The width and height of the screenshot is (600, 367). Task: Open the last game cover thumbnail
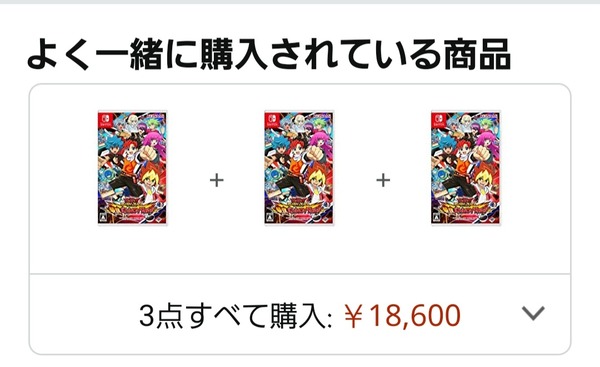click(466, 168)
